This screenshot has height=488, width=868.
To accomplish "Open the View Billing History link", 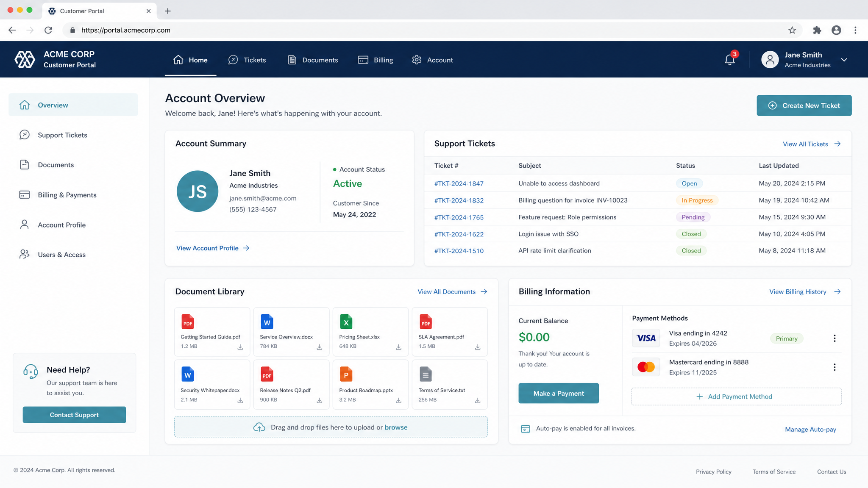I will point(805,291).
